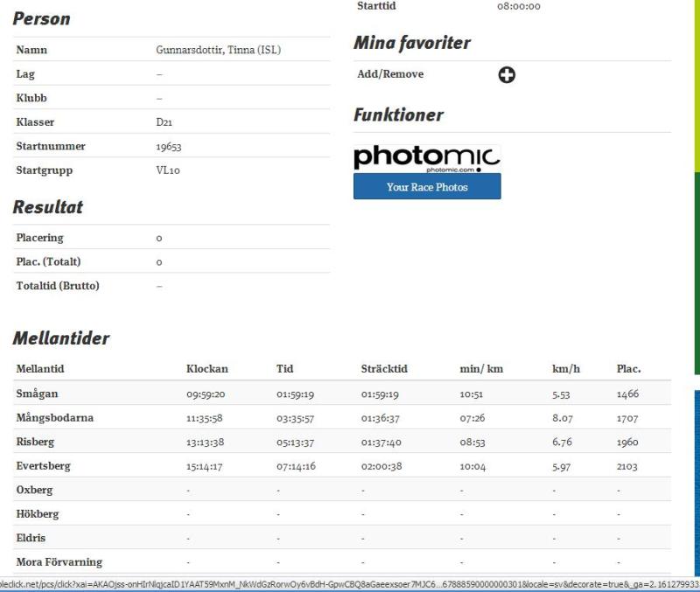Viewport: 700px width, 592px height.
Task: Select the Startgrupp value VL10
Action: 168,171
